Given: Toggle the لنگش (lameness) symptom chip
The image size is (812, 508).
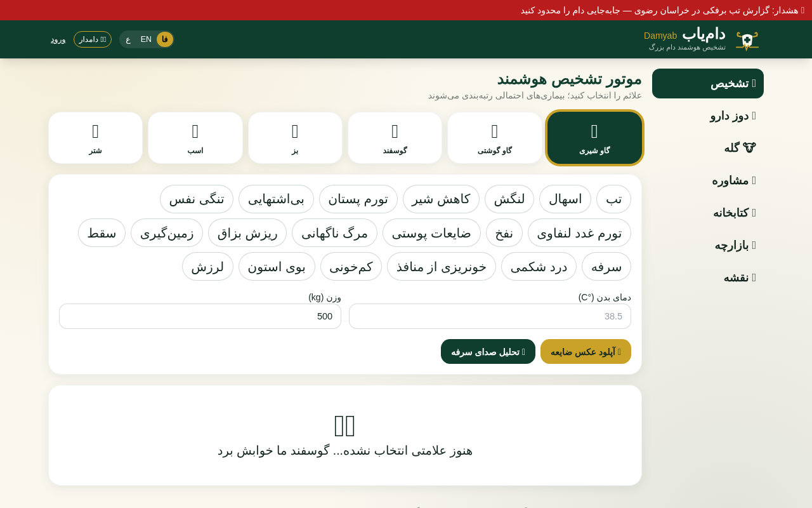Looking at the screenshot, I should tap(509, 199).
